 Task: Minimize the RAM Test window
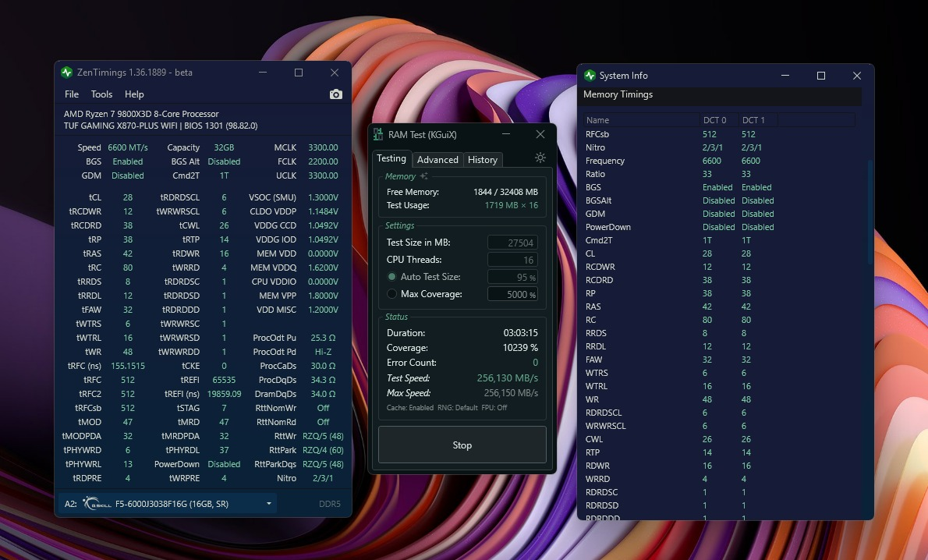tap(506, 134)
